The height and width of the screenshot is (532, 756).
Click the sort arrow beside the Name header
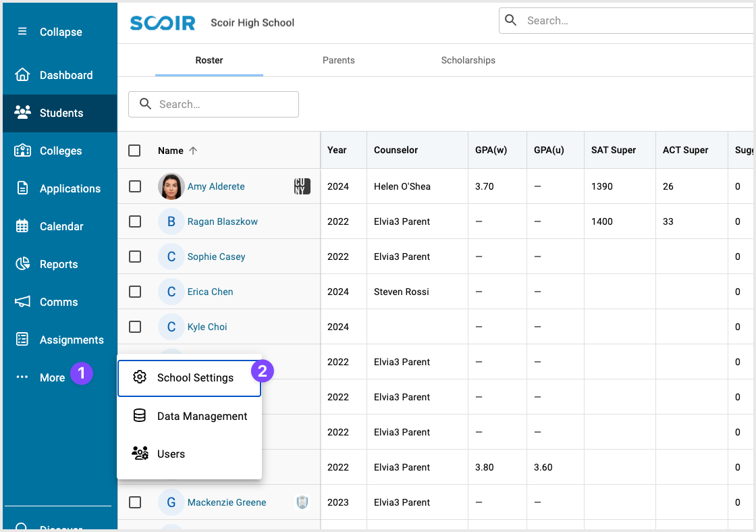[x=193, y=151]
